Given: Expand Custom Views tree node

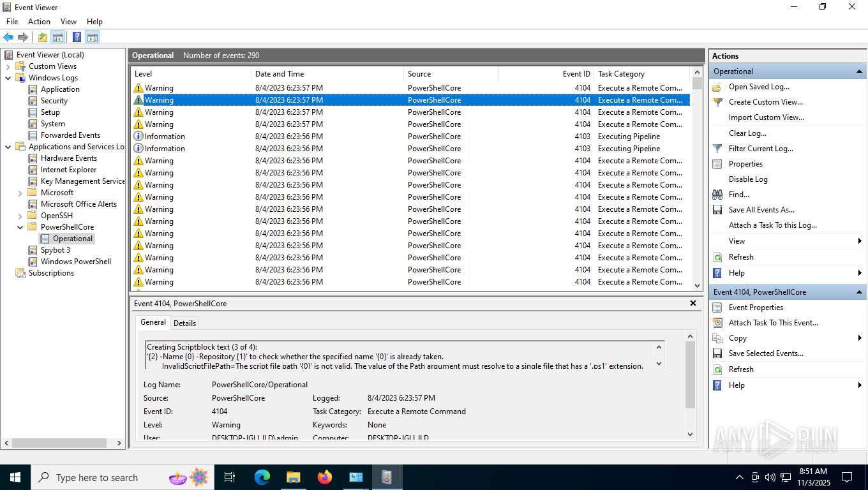Looking at the screenshot, I should point(8,66).
